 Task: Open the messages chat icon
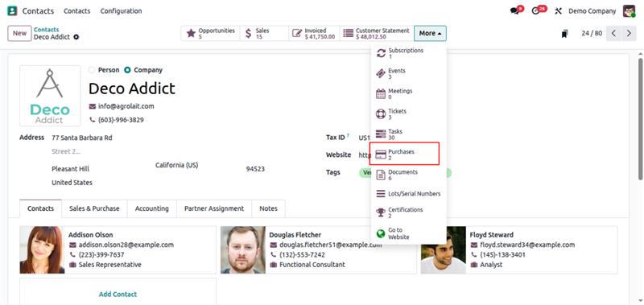(x=515, y=11)
